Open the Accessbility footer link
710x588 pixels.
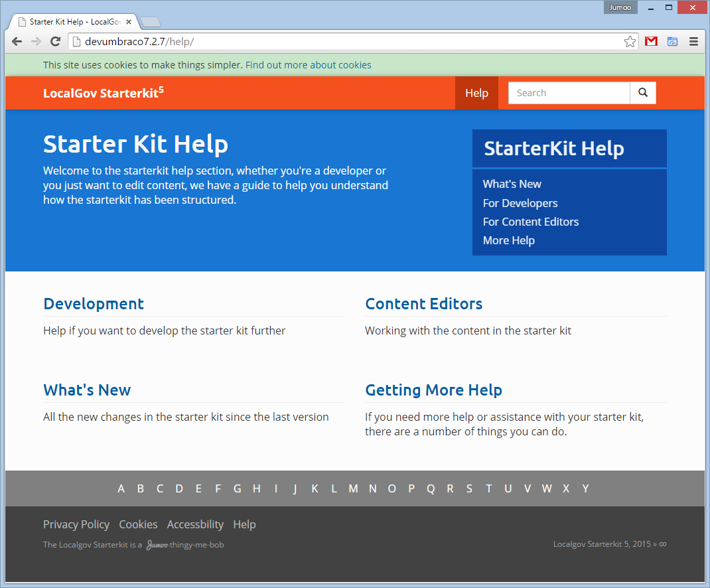pyautogui.click(x=195, y=524)
